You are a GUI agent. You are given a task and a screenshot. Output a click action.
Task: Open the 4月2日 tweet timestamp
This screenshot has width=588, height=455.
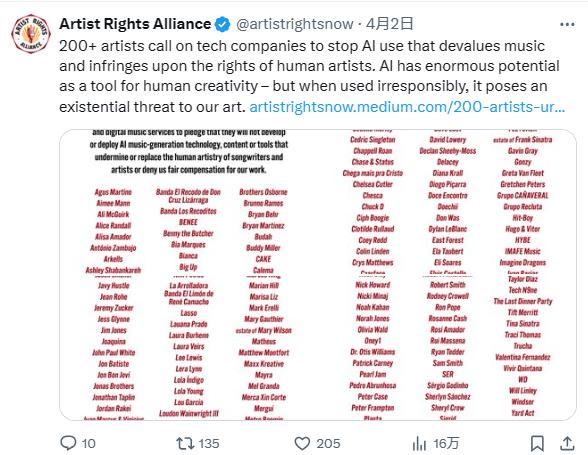pos(389,24)
